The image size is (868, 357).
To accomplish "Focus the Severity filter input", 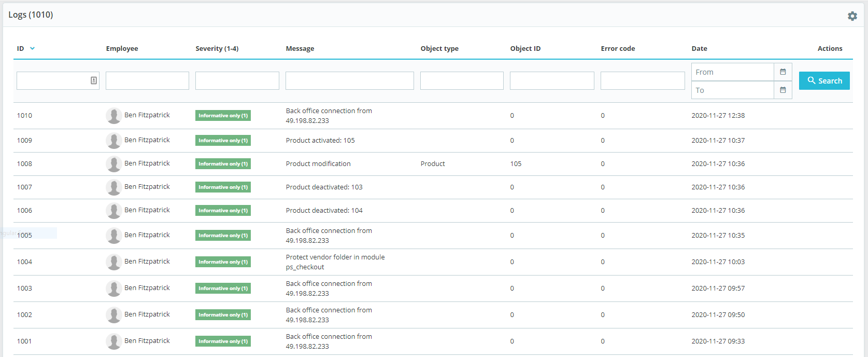I will tap(237, 80).
